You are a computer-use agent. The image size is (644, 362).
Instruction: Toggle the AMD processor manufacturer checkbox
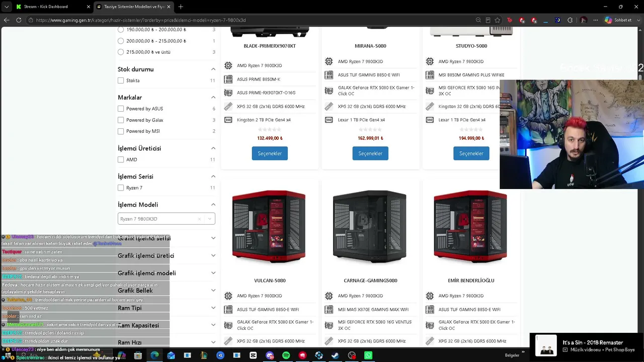[121, 159]
